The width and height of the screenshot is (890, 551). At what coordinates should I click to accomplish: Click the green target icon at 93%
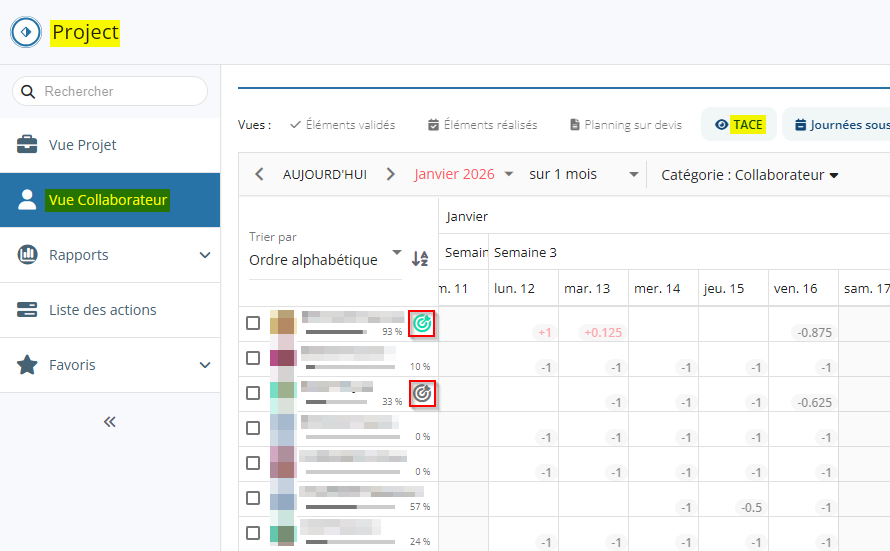click(422, 323)
